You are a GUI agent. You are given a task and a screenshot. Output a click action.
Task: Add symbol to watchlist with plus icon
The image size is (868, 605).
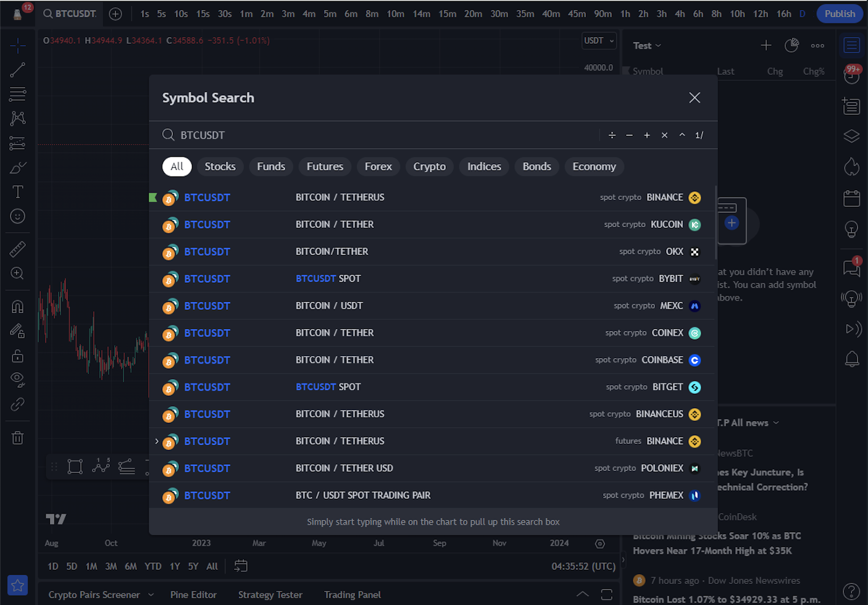(766, 45)
